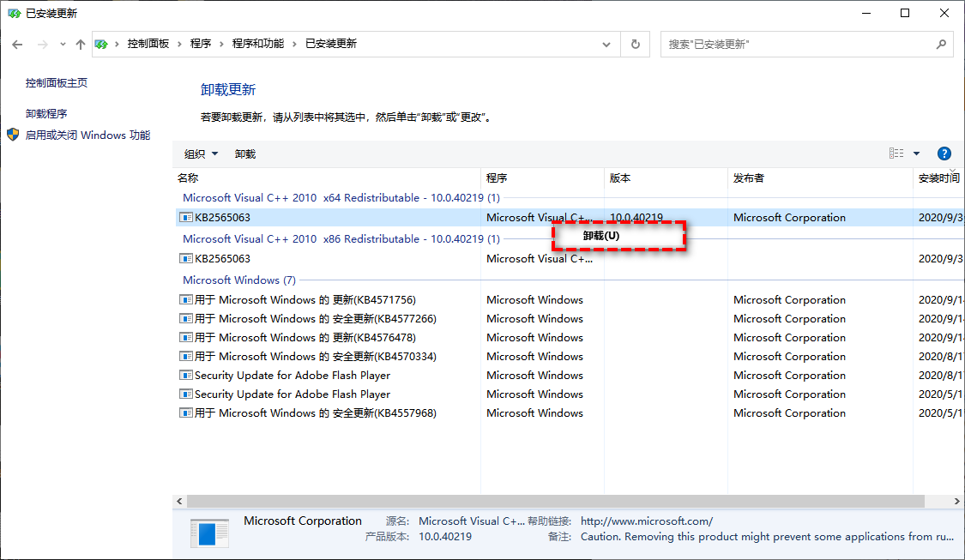
Task: Sort by the 名称 column header
Action: point(327,178)
